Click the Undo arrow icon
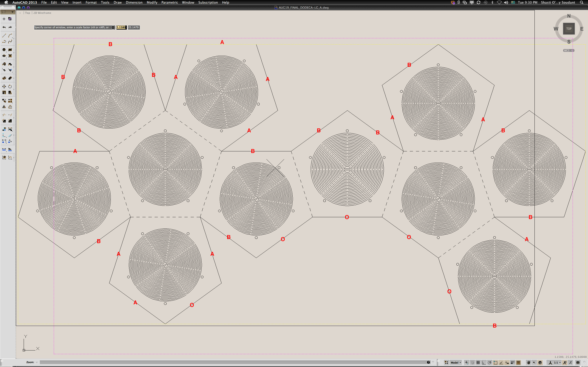Screen dimensions: 588x367 (x=4, y=27)
